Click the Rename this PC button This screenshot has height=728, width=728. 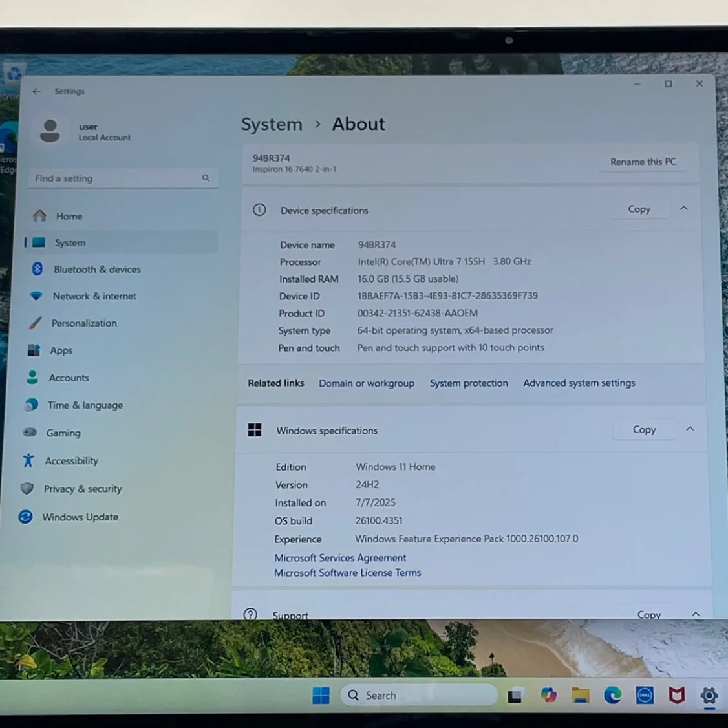coord(643,162)
